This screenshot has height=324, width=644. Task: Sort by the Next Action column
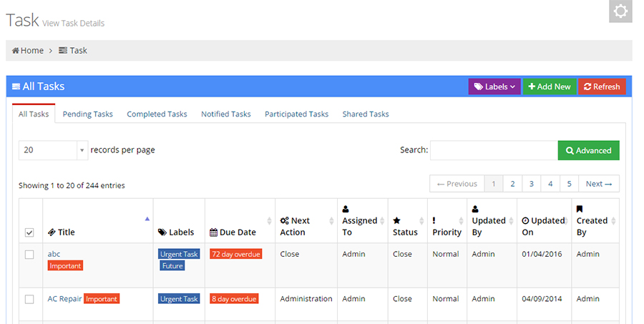click(x=306, y=221)
